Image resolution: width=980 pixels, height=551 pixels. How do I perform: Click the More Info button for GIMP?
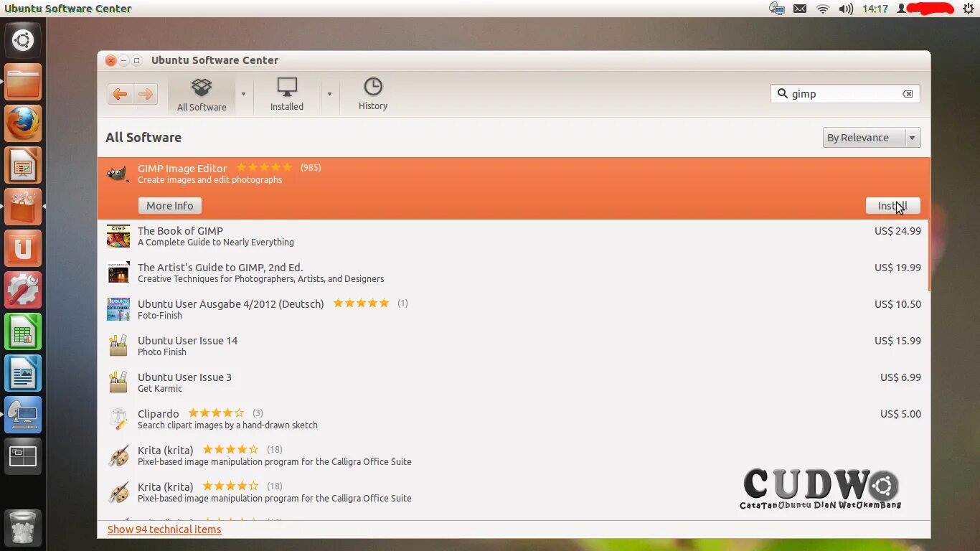point(170,206)
